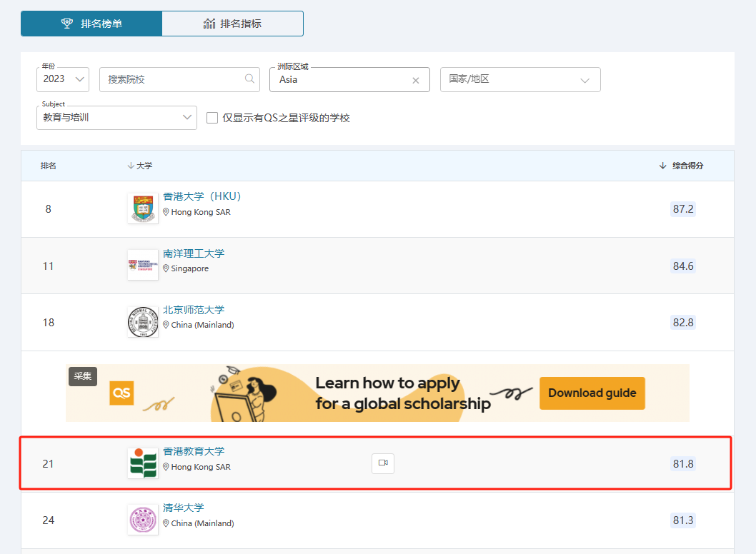
Task: Click the scholarship banner headline text
Action: (403, 393)
